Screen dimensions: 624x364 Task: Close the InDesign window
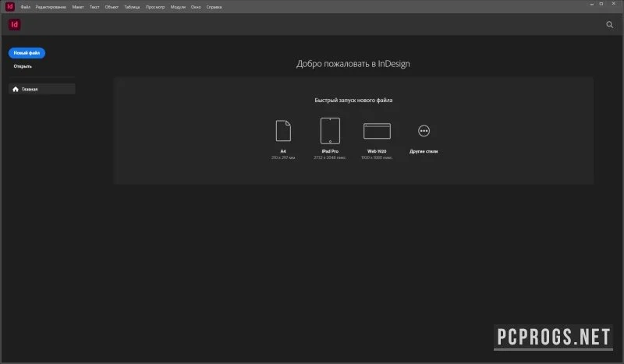613,4
